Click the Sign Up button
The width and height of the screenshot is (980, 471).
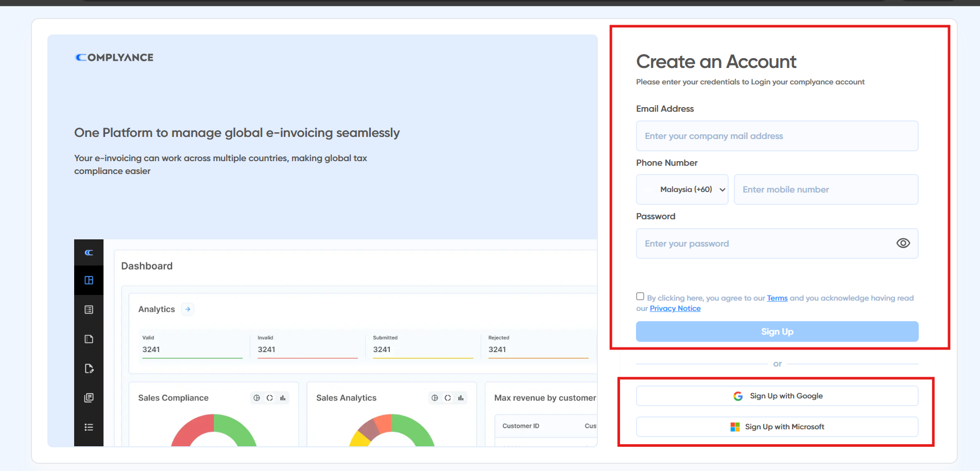point(777,332)
